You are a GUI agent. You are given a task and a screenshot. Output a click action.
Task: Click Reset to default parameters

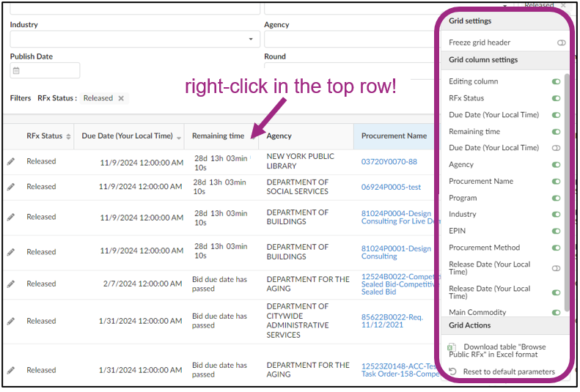tap(509, 371)
